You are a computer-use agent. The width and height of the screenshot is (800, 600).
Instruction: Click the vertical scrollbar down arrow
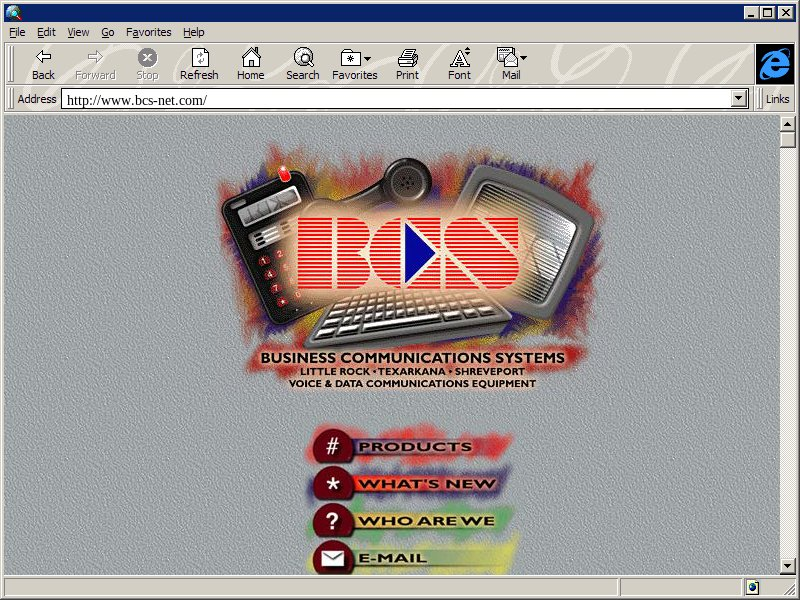coord(788,567)
